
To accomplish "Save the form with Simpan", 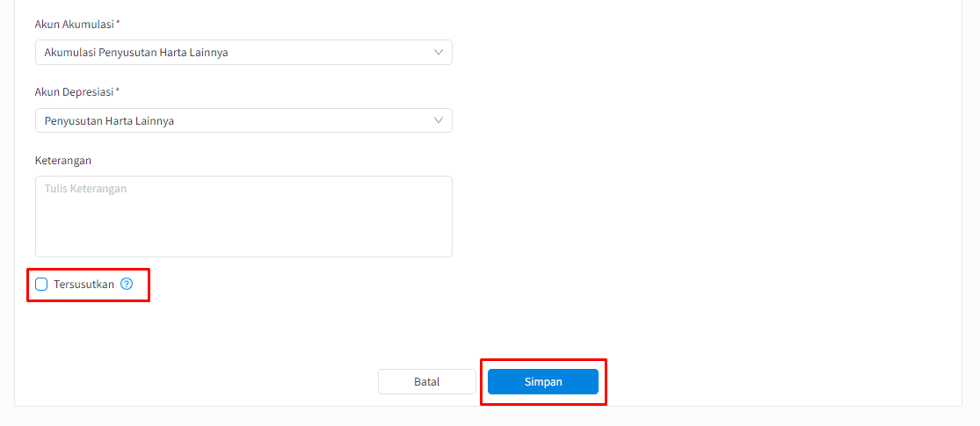I will pos(543,382).
